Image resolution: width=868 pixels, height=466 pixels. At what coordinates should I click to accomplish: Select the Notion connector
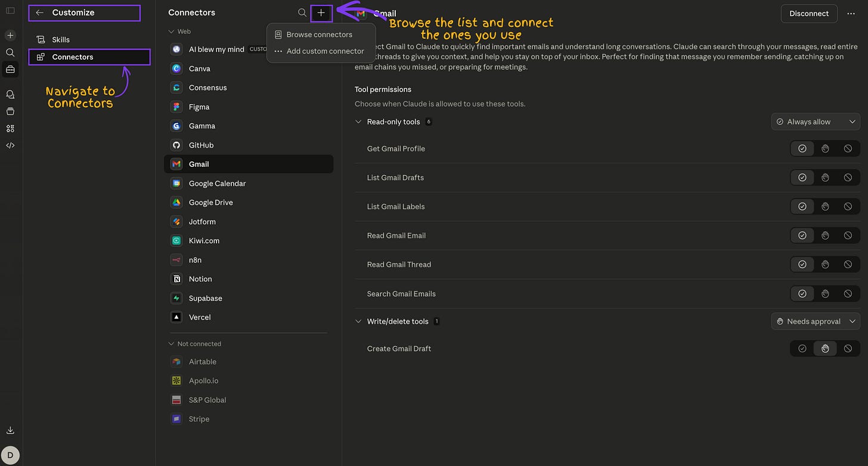pos(249,279)
